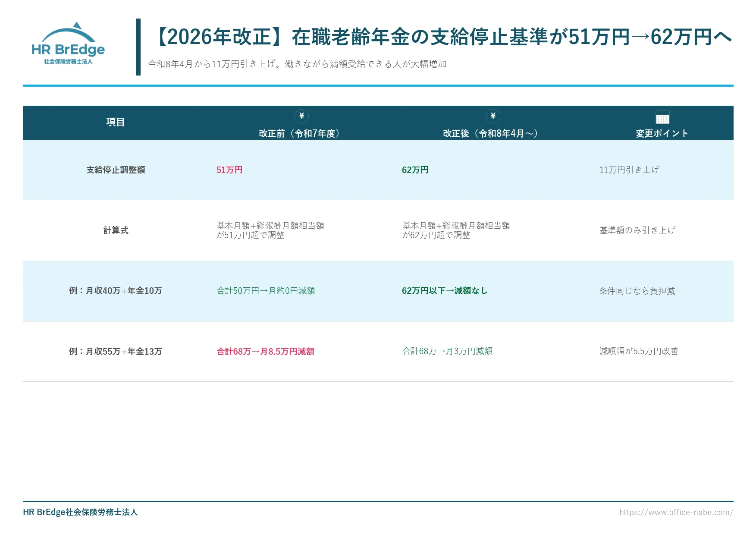Click the 支給停止調整額 row label
The image size is (756, 535).
tap(116, 170)
